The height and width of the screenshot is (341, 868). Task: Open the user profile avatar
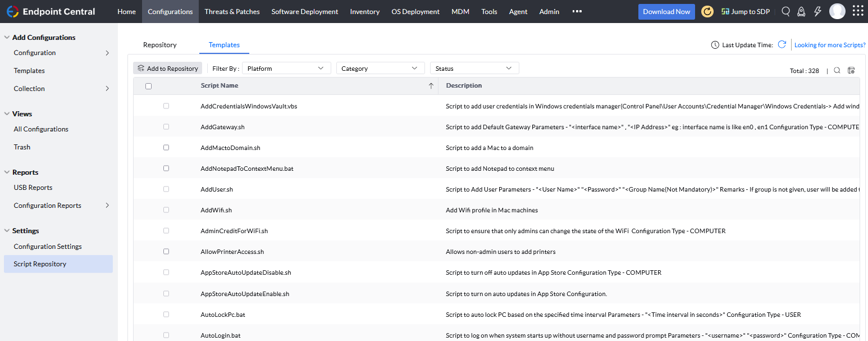point(837,11)
